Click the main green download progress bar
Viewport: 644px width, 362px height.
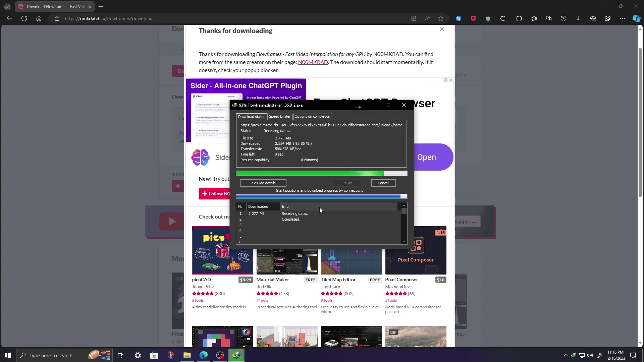(x=321, y=173)
